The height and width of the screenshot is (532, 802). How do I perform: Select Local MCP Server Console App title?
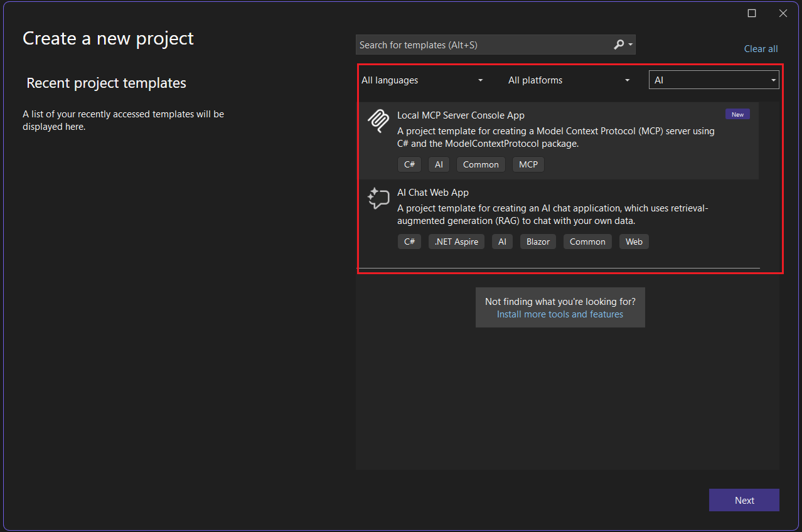tap(461, 115)
